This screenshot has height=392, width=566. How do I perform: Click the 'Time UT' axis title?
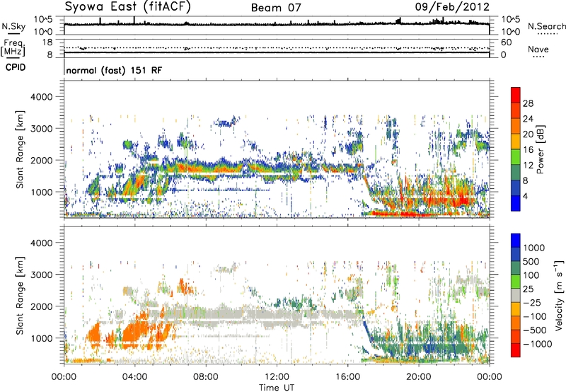click(x=277, y=387)
